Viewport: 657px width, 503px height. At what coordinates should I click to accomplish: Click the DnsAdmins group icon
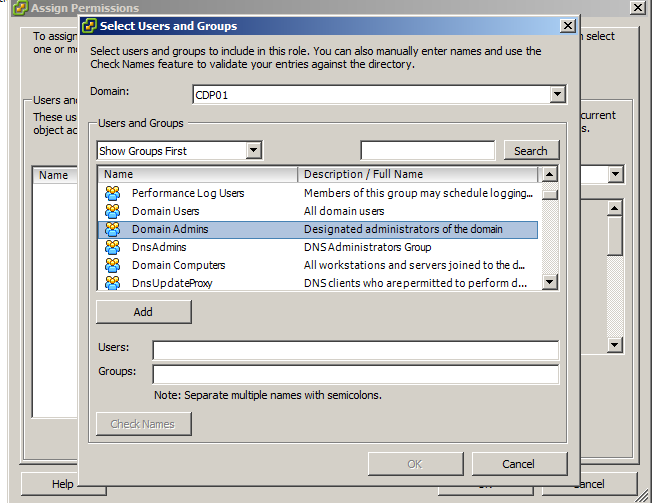point(113,247)
